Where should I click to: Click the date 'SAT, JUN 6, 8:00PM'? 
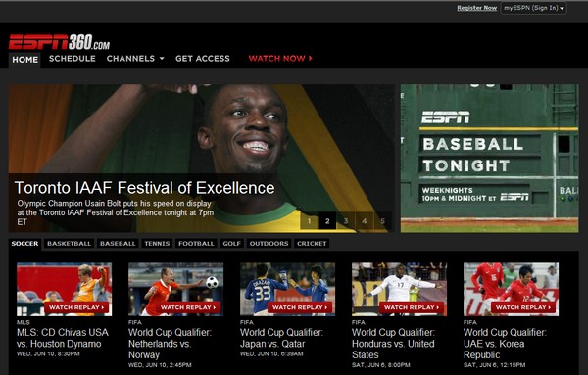point(380,365)
